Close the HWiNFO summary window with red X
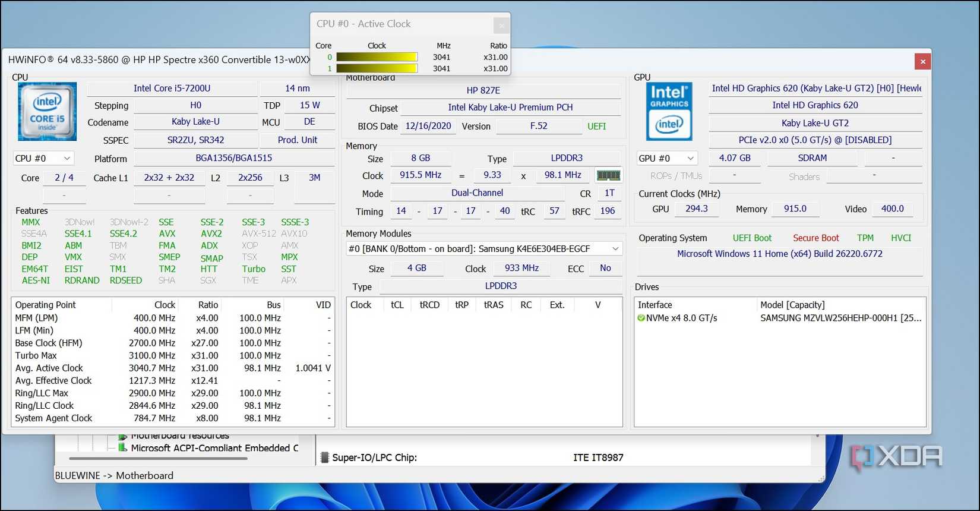980x511 pixels. click(x=922, y=61)
